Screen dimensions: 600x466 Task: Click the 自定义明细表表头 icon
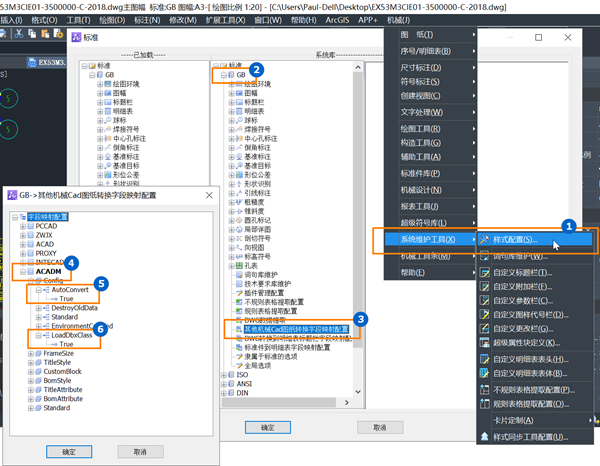coord(484,359)
